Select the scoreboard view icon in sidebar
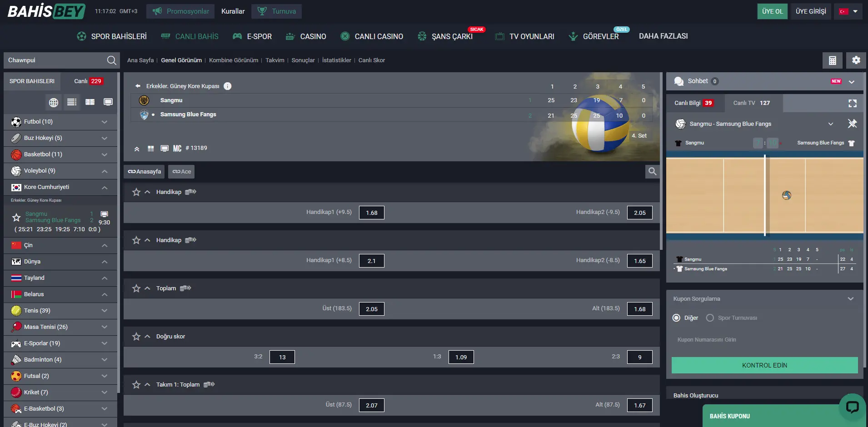Viewport: 868px width, 427px height. (90, 102)
